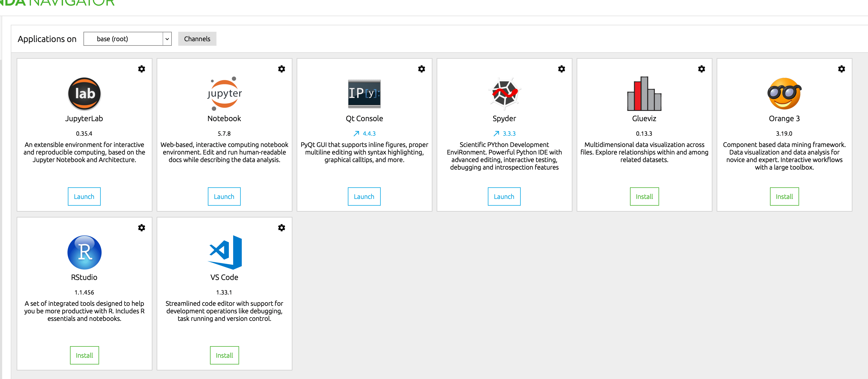Open the Channels dialog

[197, 39]
